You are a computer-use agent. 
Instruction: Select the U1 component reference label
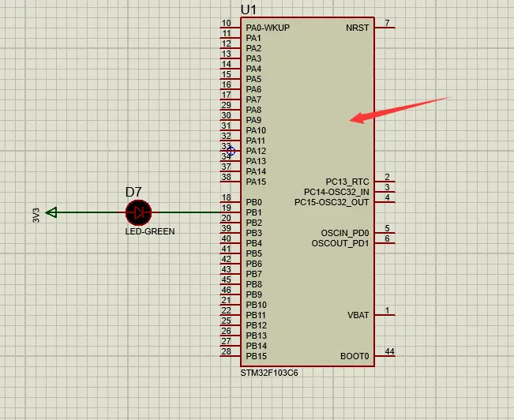(x=249, y=9)
